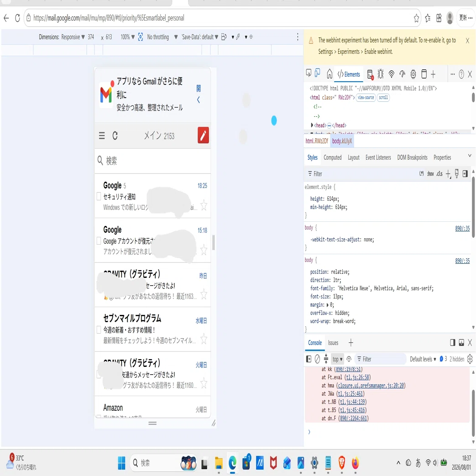Click the red compose pencil button
This screenshot has width=476, height=476.
click(203, 135)
